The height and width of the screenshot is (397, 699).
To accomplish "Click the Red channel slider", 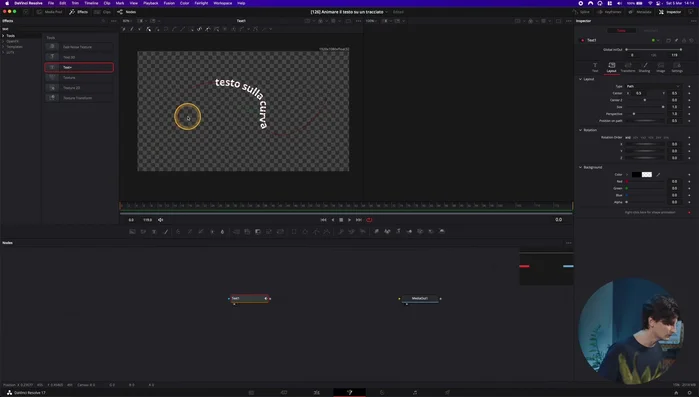I will [645, 181].
